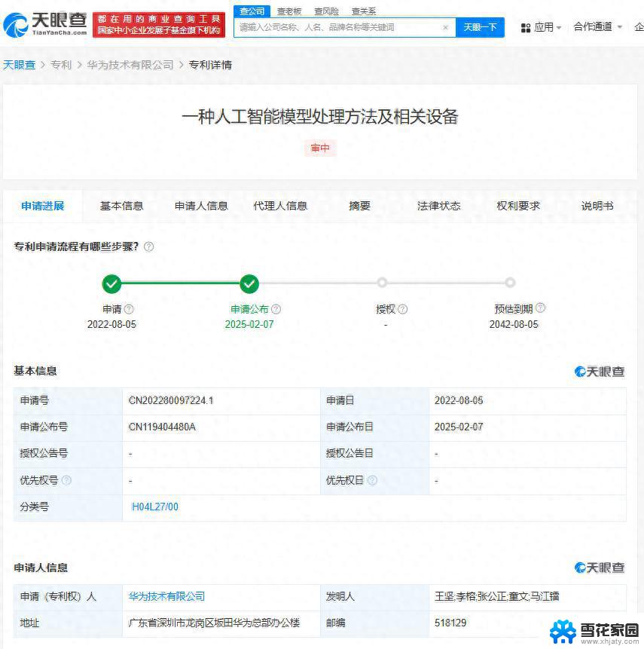644x649 pixels.
Task: Switch to 权利要求 tab
Action: [x=518, y=206]
